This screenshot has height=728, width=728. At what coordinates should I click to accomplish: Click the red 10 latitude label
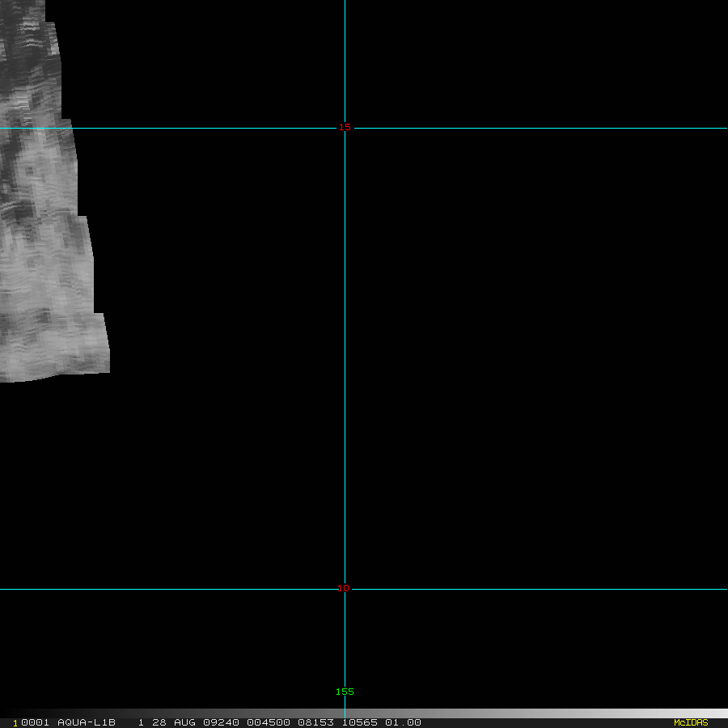click(x=343, y=588)
